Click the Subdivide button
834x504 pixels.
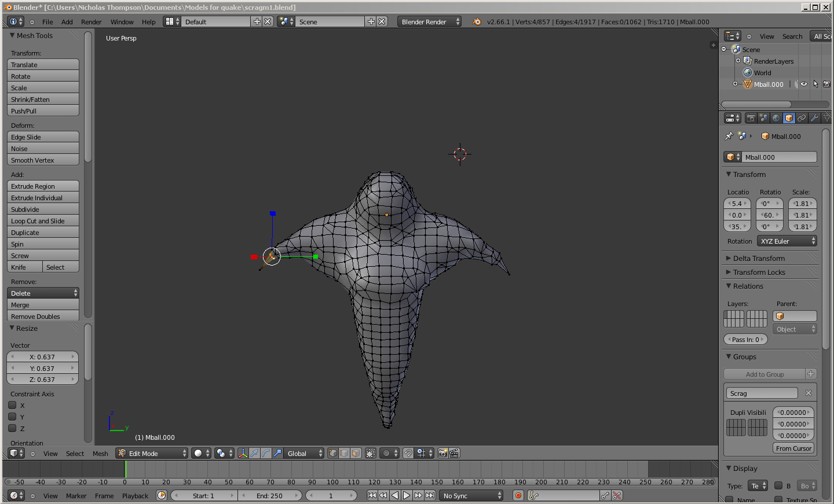click(x=43, y=209)
